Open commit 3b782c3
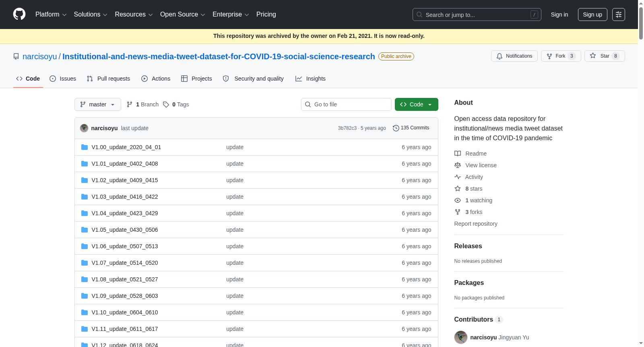 [x=347, y=128]
